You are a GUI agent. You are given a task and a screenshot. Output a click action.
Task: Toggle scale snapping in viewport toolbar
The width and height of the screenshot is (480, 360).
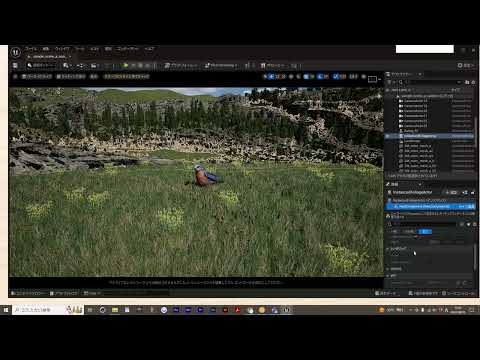tap(336, 76)
